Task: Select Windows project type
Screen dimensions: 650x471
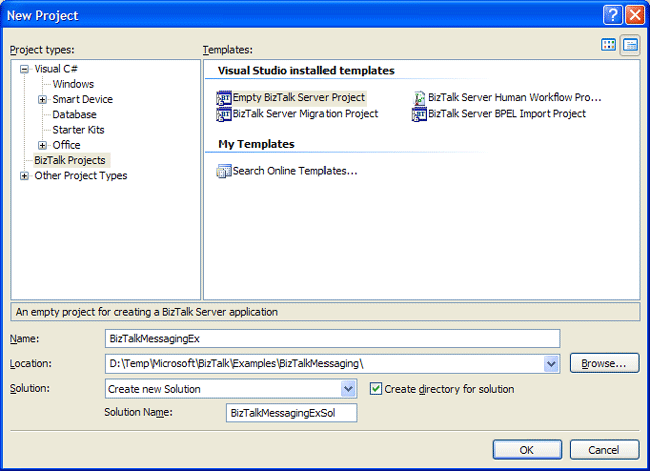Action: coord(73,84)
